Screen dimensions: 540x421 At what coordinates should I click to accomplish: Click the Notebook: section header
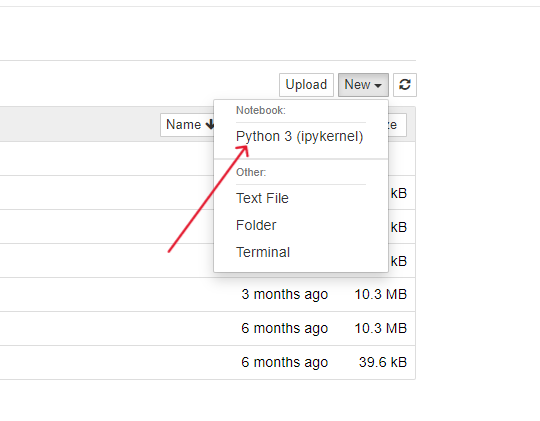click(261, 110)
